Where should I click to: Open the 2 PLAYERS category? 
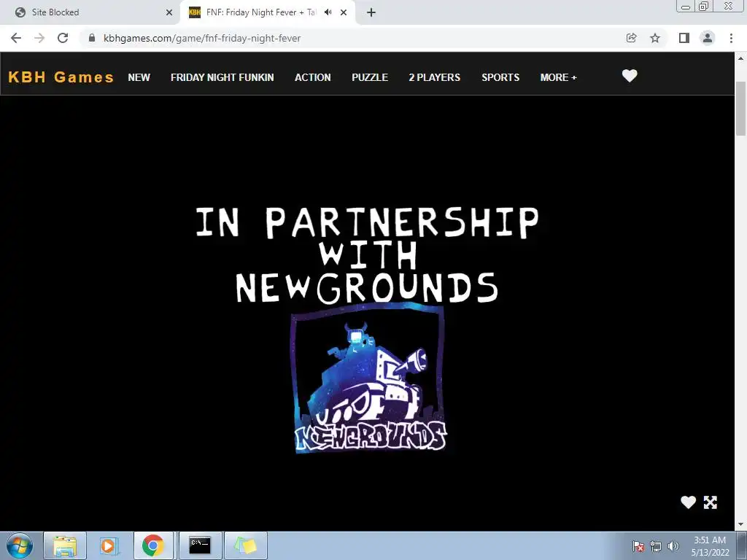tap(435, 77)
